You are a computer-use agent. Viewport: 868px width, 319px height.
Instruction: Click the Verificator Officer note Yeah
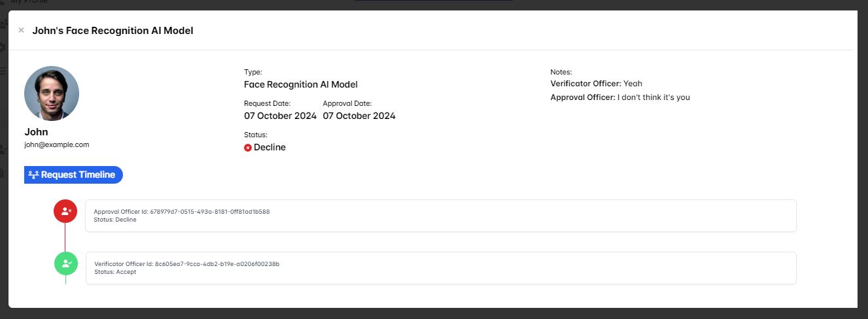[633, 84]
